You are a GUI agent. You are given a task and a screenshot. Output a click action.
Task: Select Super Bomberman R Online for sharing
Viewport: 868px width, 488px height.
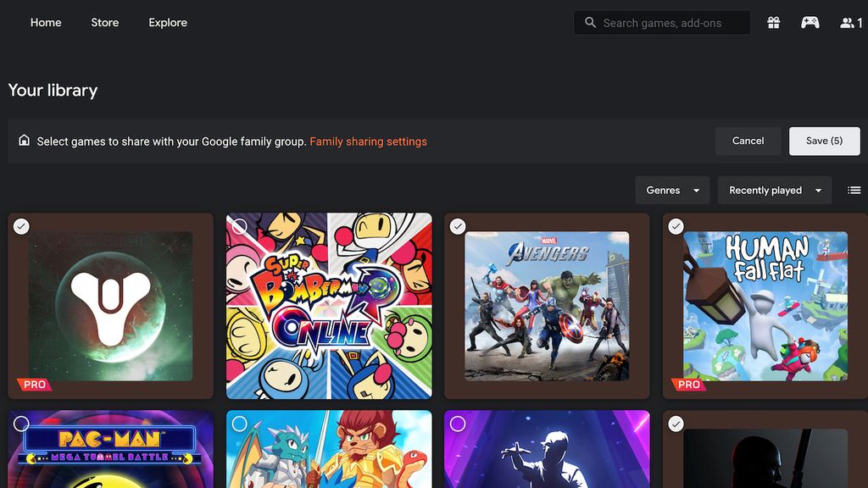click(x=240, y=226)
